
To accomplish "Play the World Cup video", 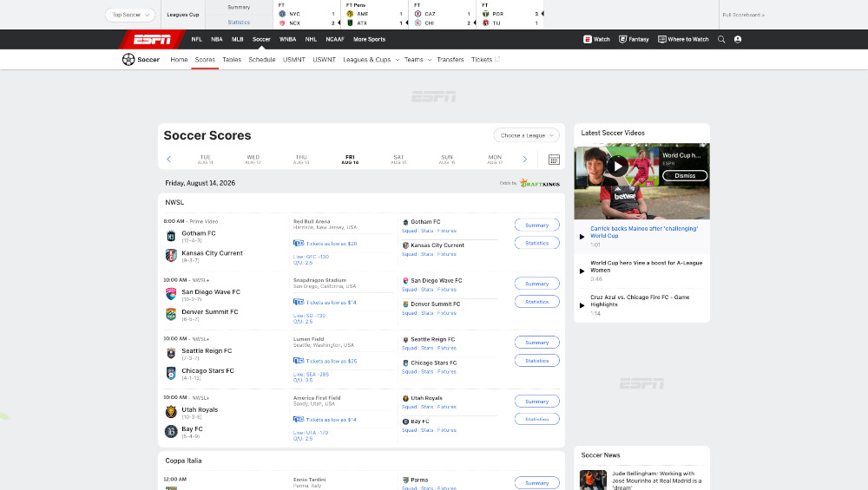I will pyautogui.click(x=618, y=166).
